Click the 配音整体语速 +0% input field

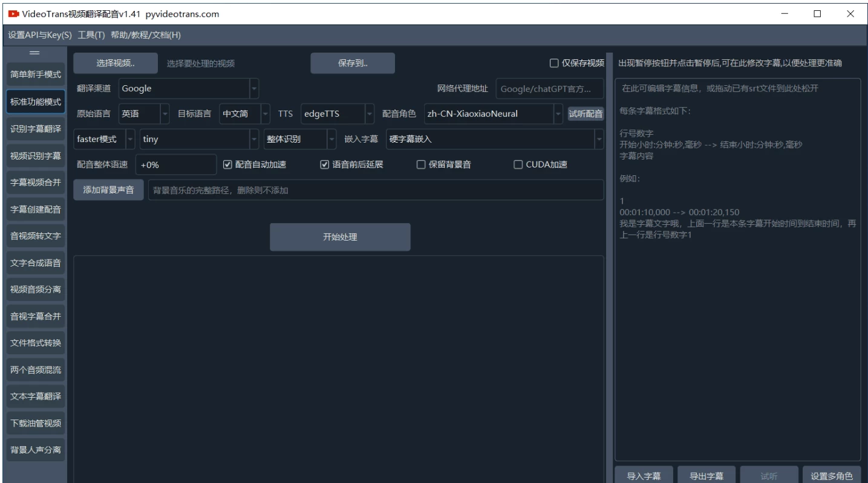[175, 164]
